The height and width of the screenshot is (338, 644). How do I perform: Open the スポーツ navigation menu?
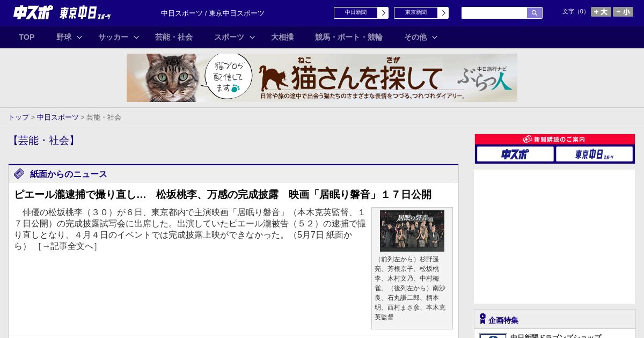[x=229, y=37]
